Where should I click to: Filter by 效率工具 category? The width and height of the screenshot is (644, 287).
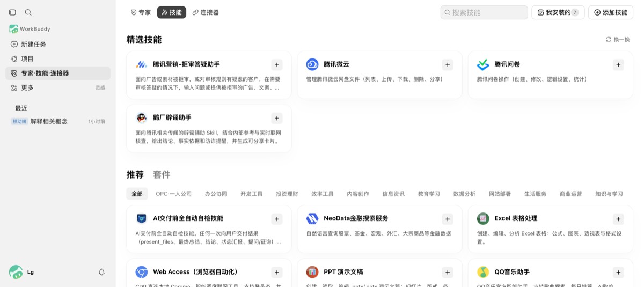pos(323,194)
